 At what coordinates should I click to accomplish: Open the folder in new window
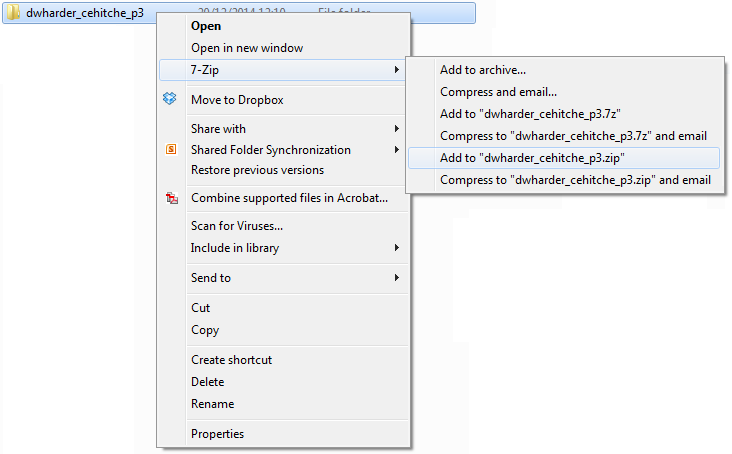point(247,48)
